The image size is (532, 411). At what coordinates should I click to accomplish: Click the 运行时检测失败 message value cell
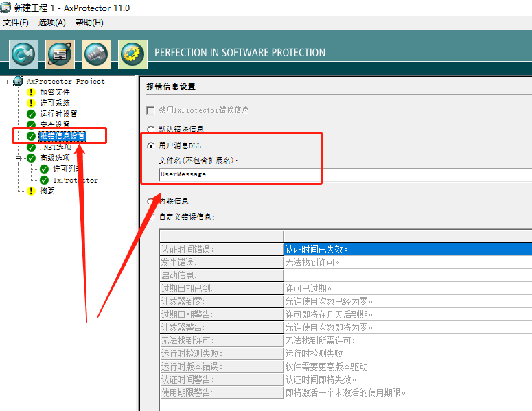click(x=408, y=353)
